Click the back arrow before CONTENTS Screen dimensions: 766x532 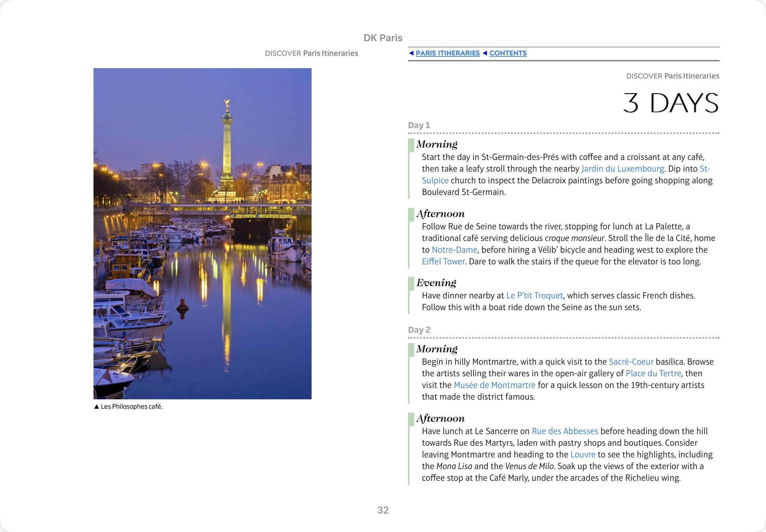click(485, 53)
